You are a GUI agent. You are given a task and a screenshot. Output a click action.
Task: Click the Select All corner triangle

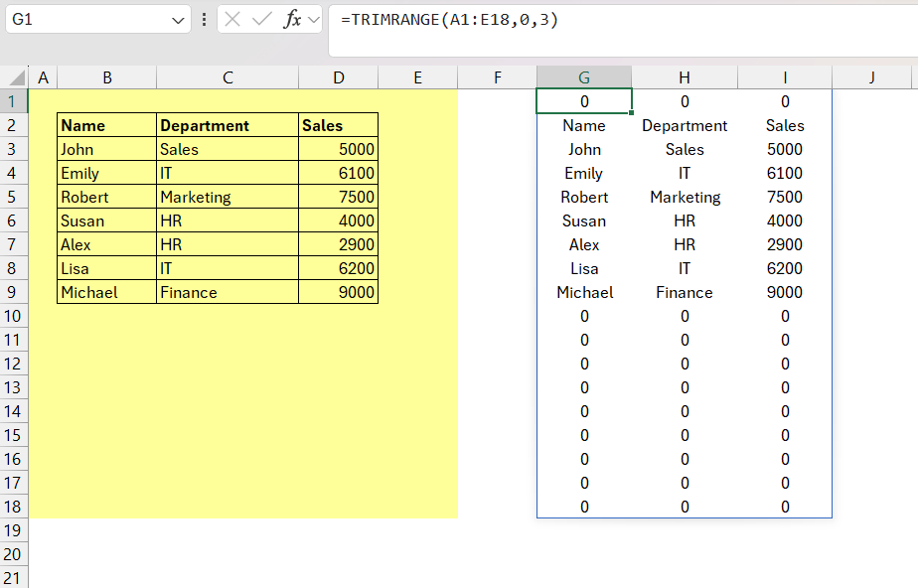(15, 77)
